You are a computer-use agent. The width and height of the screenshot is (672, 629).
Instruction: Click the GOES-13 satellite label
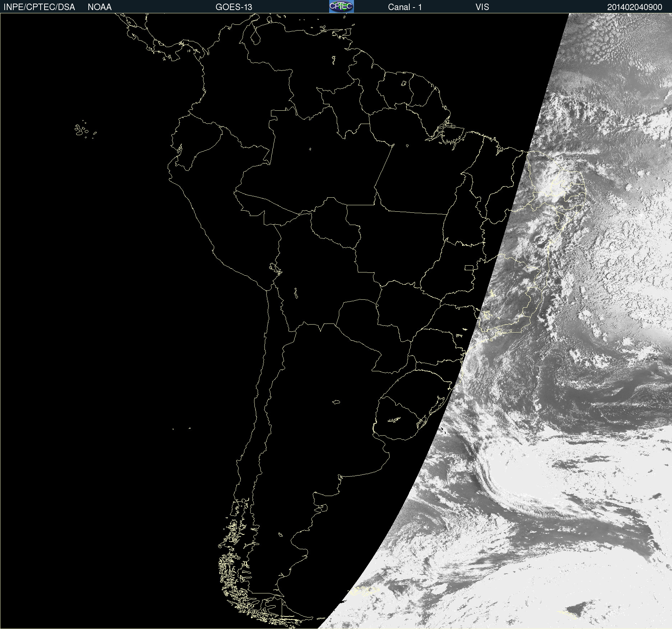(234, 7)
